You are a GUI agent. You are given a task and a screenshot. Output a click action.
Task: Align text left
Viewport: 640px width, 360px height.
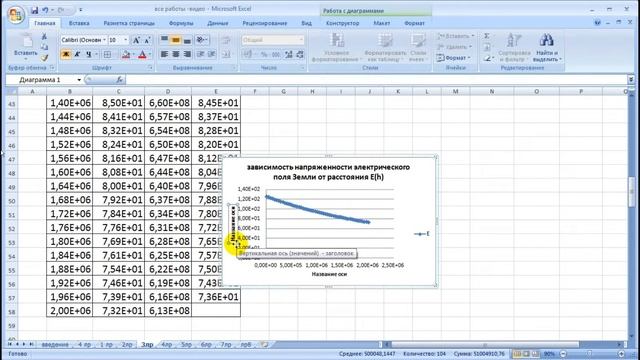[x=164, y=54]
